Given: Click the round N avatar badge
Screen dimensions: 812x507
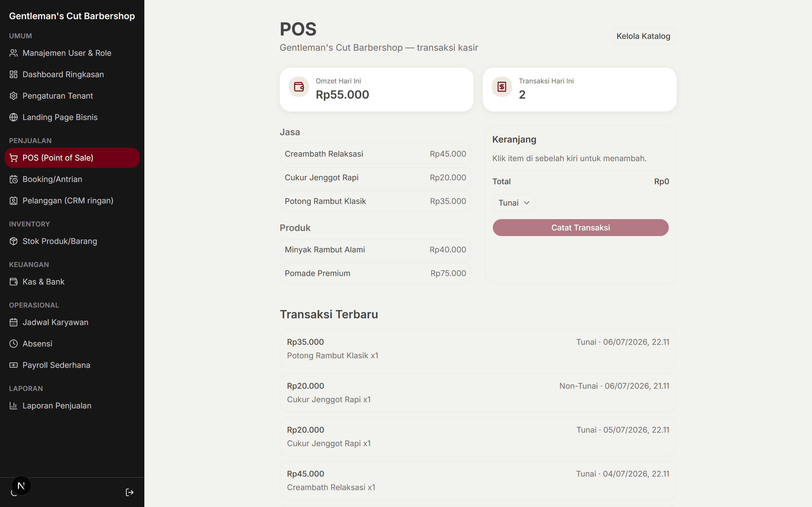Looking at the screenshot, I should (x=21, y=486).
